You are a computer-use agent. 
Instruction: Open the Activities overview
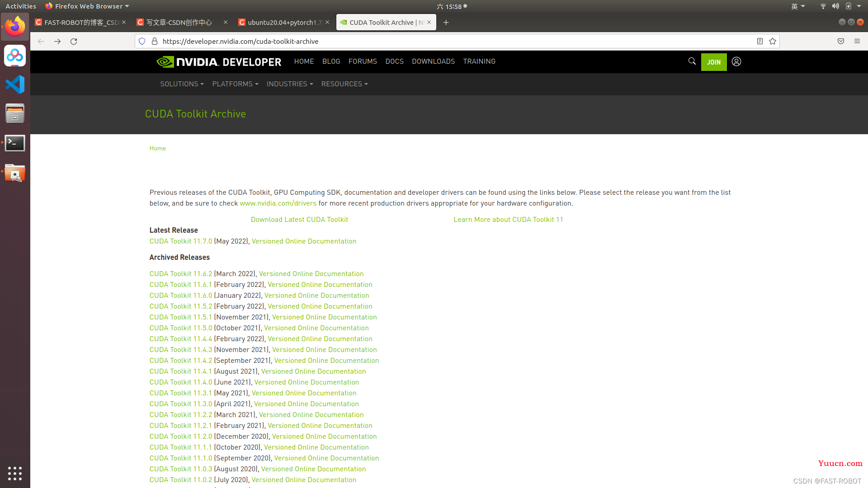tap(21, 6)
